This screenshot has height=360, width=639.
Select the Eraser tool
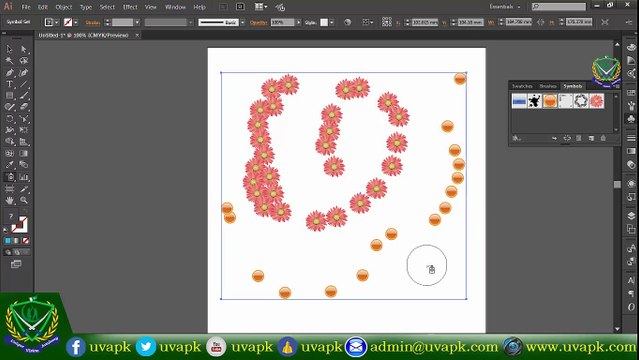[x=24, y=107]
